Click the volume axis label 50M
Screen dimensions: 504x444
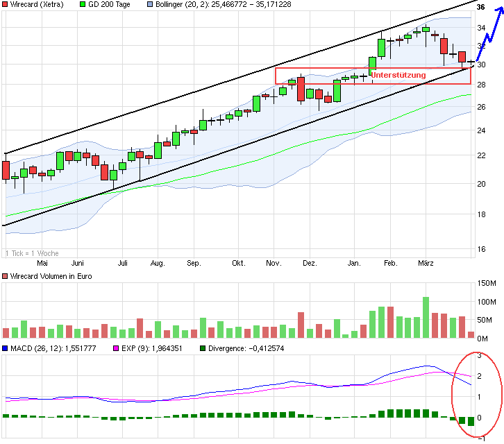[485, 320]
